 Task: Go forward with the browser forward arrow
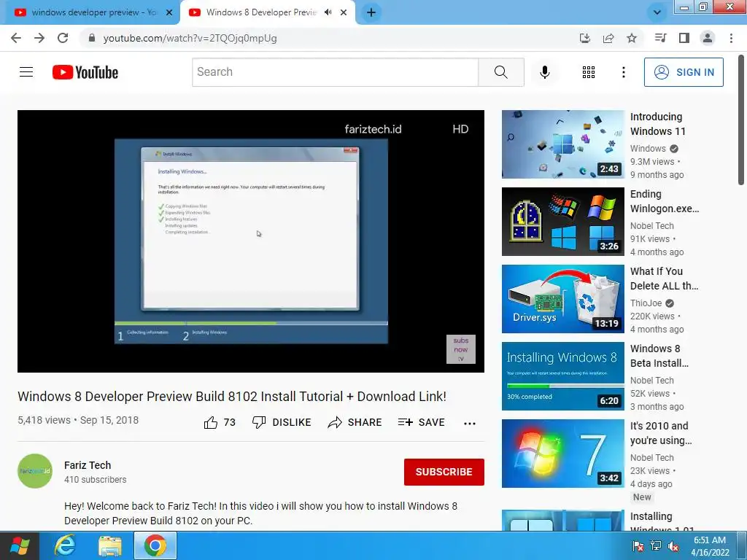pos(39,38)
